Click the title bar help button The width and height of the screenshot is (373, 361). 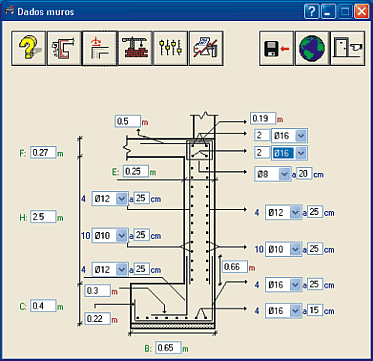(x=312, y=12)
